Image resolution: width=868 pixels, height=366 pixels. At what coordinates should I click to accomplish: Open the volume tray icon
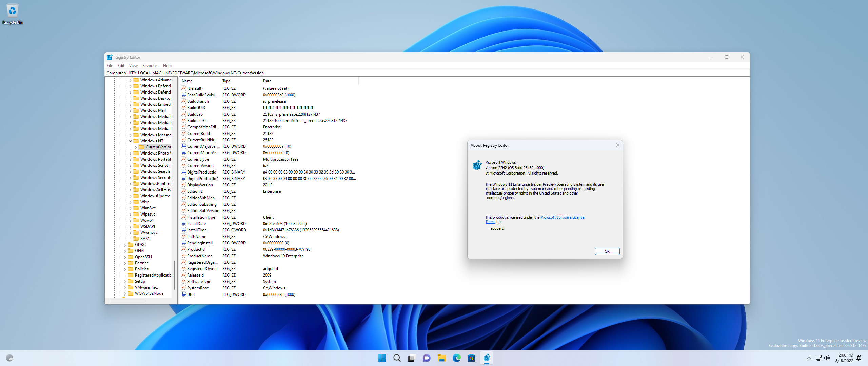click(x=827, y=358)
